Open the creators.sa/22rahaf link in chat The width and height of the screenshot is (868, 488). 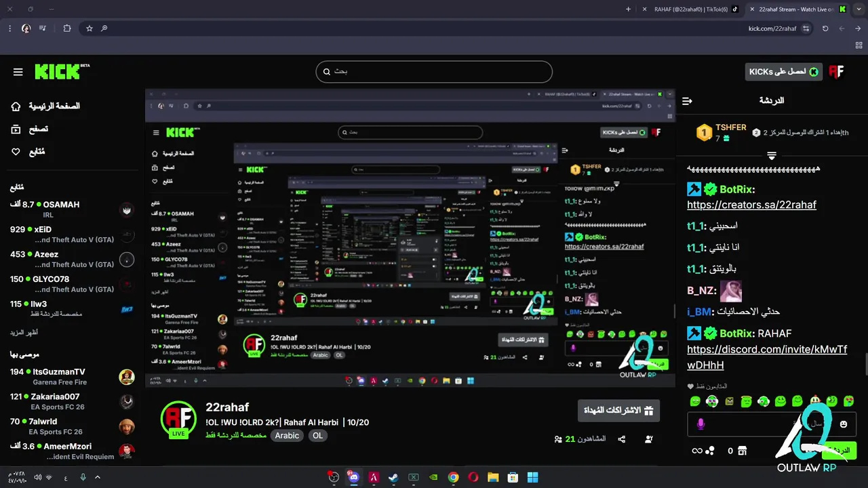click(751, 205)
